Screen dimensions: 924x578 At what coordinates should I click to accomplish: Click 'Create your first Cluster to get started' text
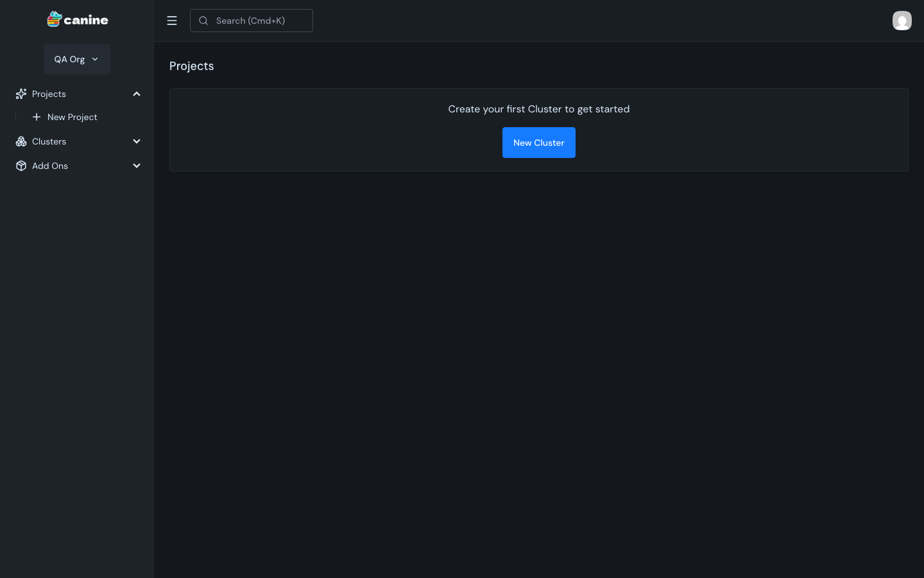point(539,109)
